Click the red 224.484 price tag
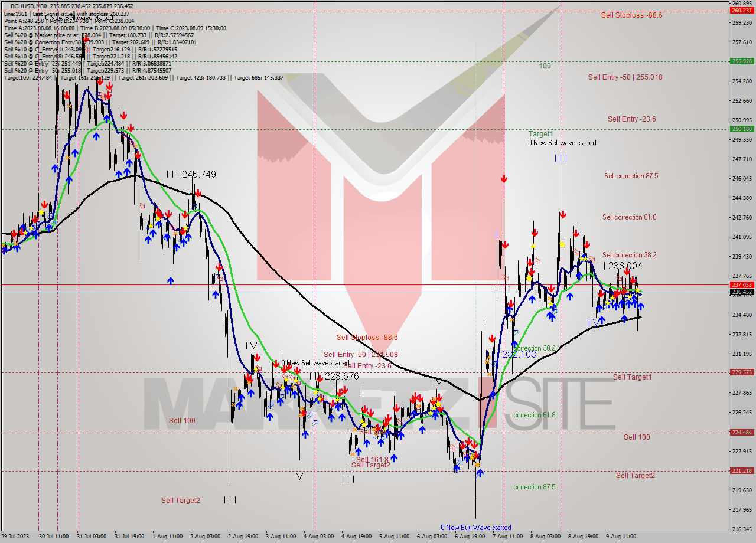This screenshot has height=543, width=756. (741, 432)
